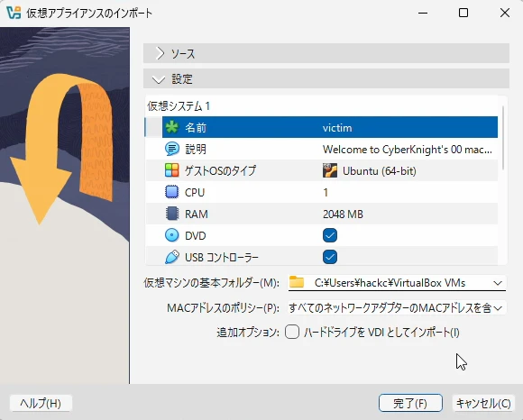Viewport: 523px width, 420px height.
Task: Click the green asterisk name icon
Action: coord(172,127)
